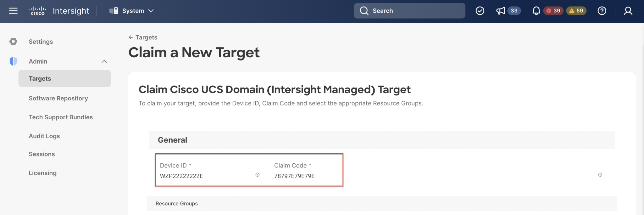
Task: Click the Device ID info icon
Action: (x=257, y=175)
